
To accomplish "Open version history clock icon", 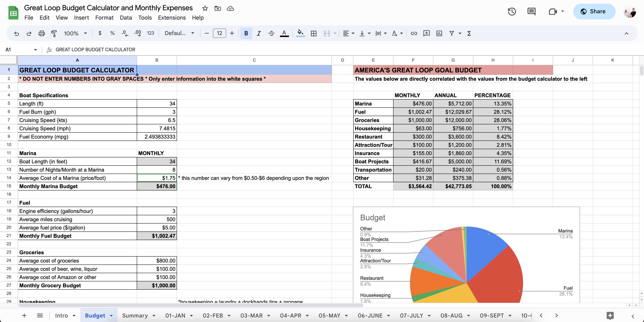I will tap(512, 11).
